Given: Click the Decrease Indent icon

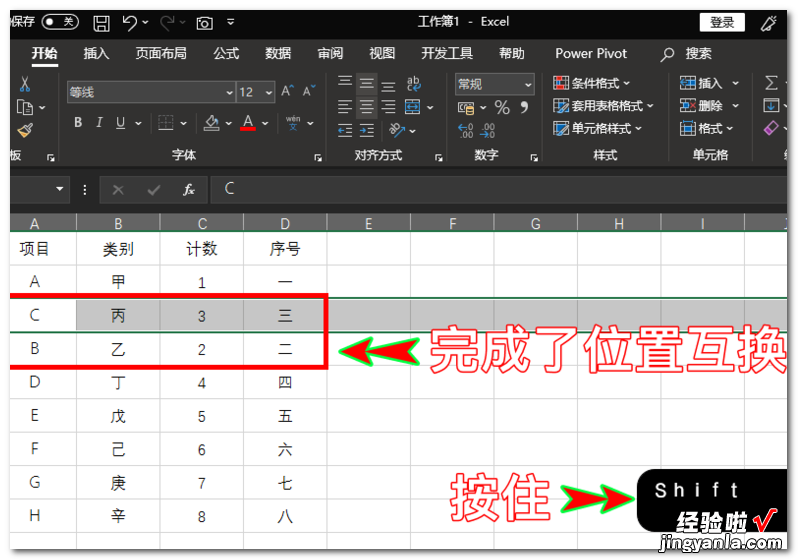Looking at the screenshot, I should (345, 130).
